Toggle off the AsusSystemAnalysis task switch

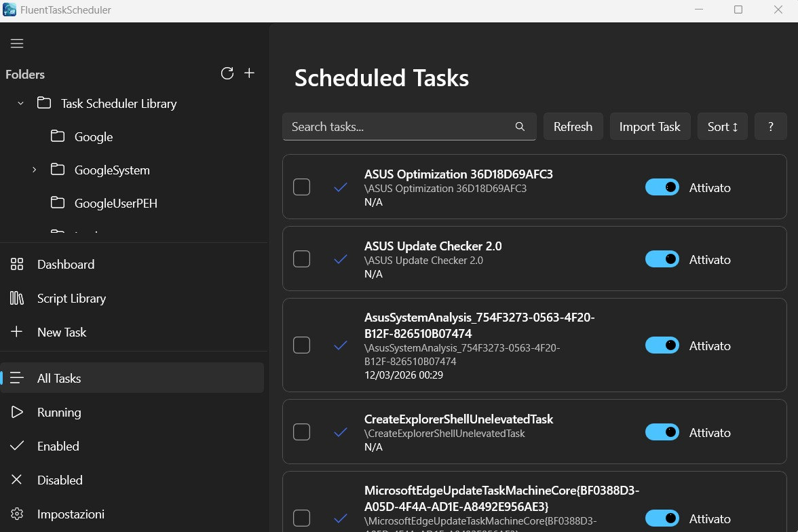662,345
